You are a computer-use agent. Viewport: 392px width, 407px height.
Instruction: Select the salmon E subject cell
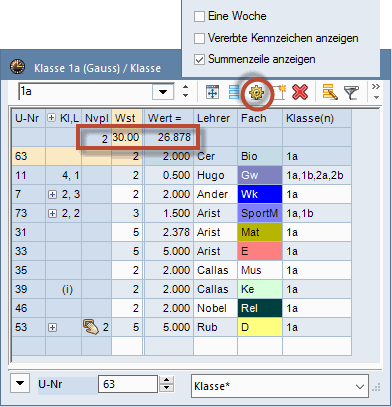260,251
